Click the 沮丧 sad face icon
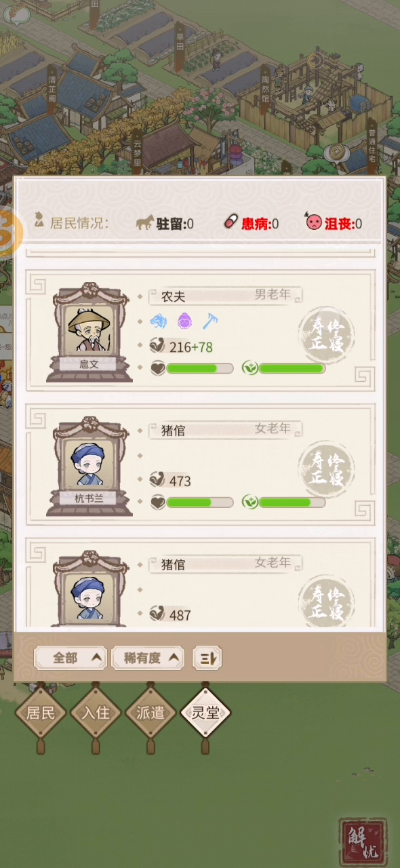Image resolution: width=400 pixels, height=868 pixels. [x=314, y=222]
